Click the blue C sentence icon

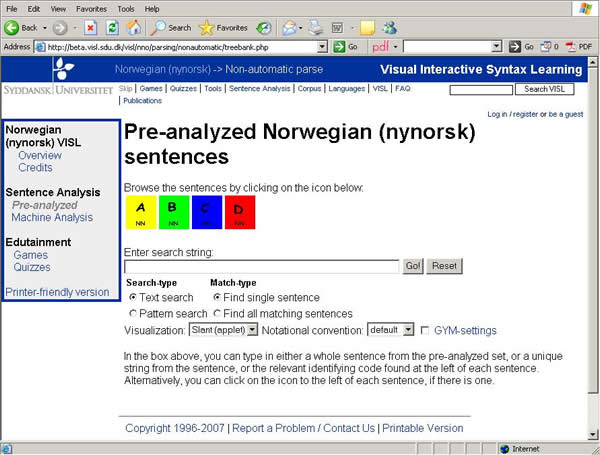(206, 211)
